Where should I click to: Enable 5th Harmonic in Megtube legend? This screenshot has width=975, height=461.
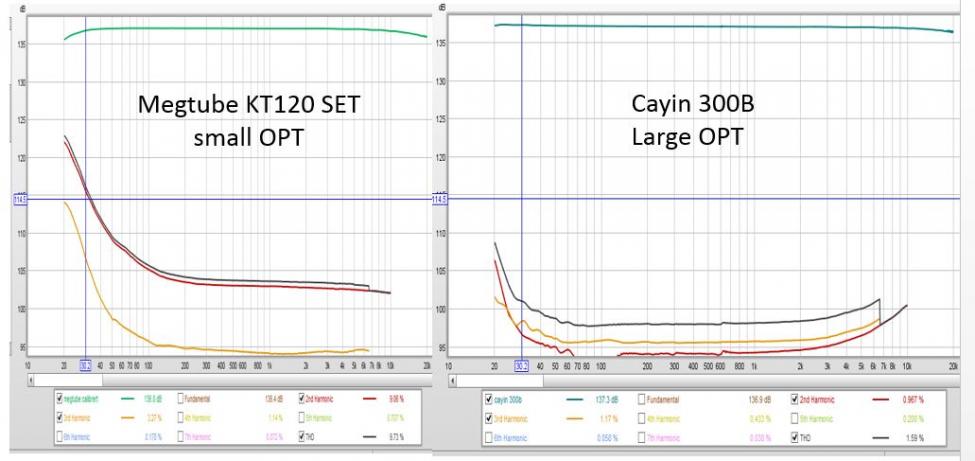pos(302,418)
